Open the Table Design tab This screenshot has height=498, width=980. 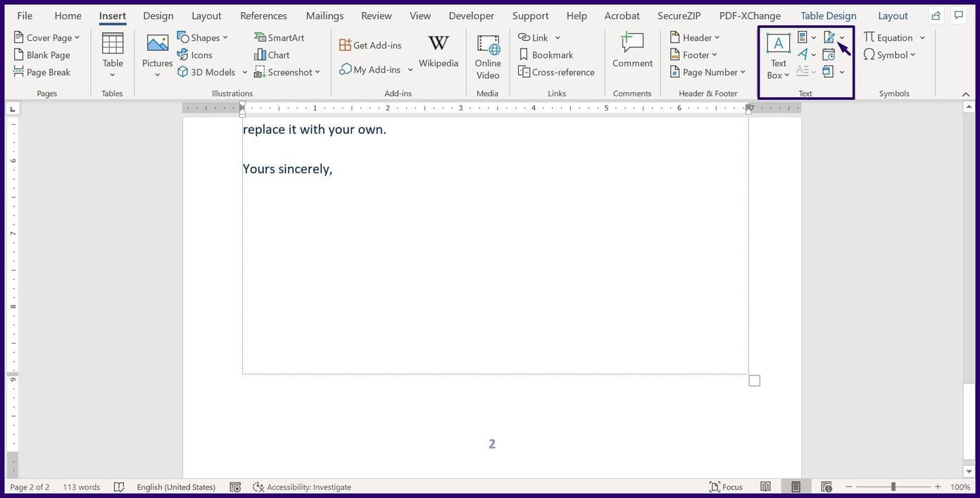[x=829, y=15]
